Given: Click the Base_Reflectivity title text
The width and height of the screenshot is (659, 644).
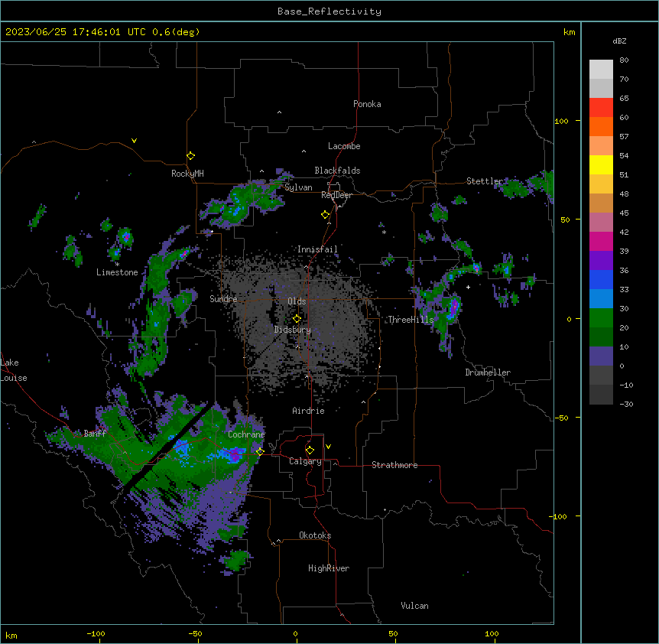Looking at the screenshot, I should pyautogui.click(x=329, y=11).
